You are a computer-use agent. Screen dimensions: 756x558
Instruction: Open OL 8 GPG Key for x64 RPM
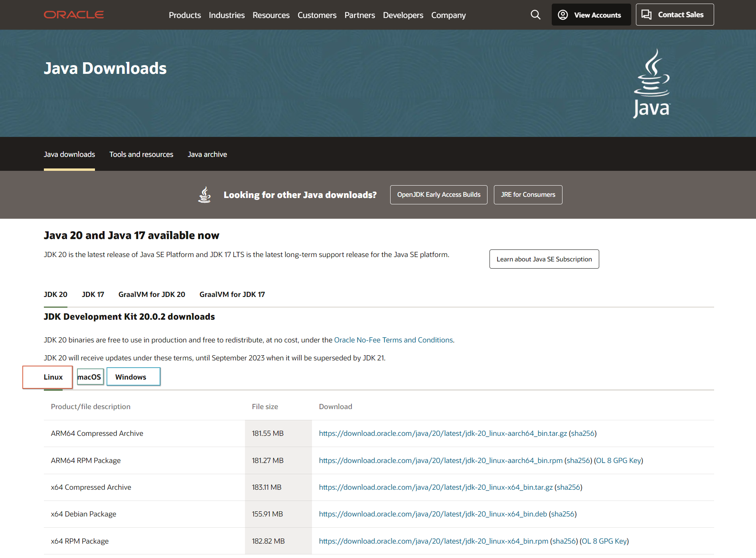coord(604,541)
